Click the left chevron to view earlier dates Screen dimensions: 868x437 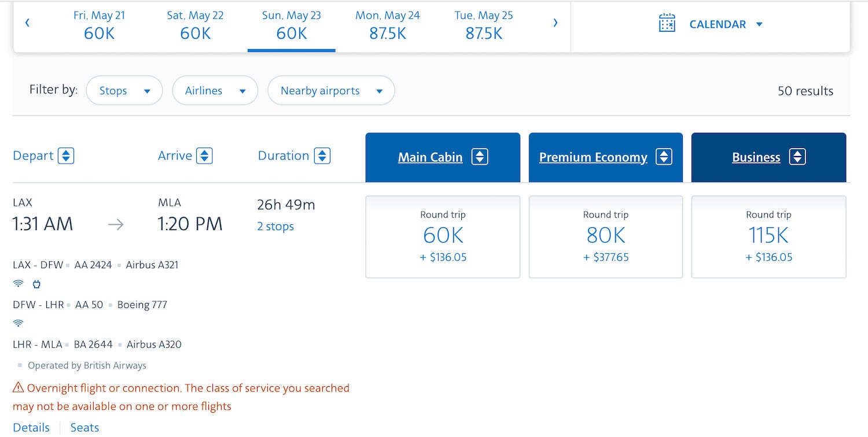click(28, 23)
